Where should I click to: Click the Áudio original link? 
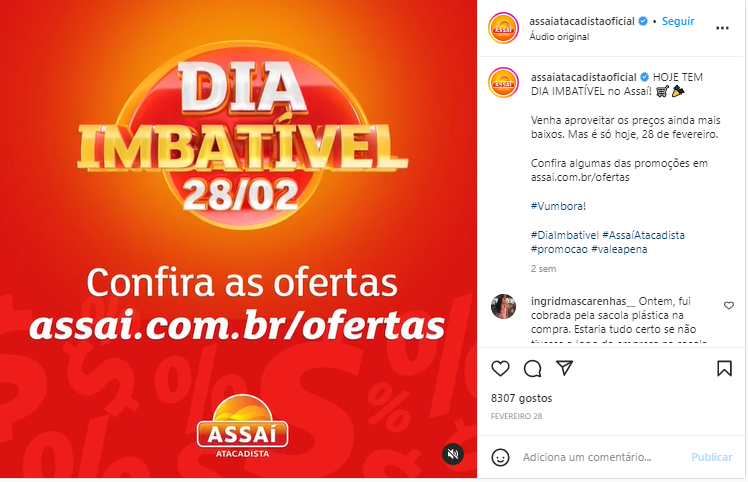[559, 37]
